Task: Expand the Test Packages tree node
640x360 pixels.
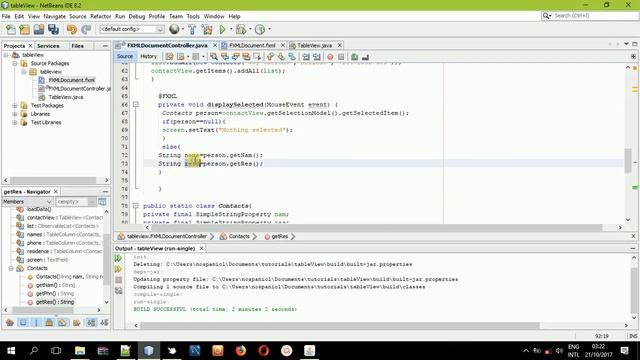Action: pos(15,105)
